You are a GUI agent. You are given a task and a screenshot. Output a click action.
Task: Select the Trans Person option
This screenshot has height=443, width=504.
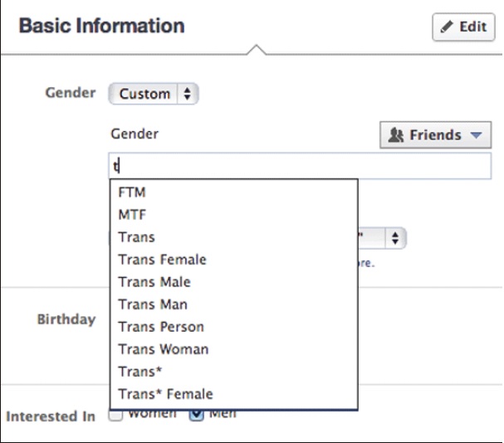tap(161, 327)
